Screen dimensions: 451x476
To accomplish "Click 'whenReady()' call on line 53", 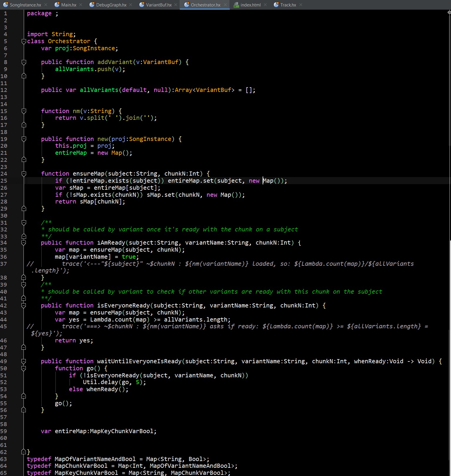I will click(x=106, y=389).
